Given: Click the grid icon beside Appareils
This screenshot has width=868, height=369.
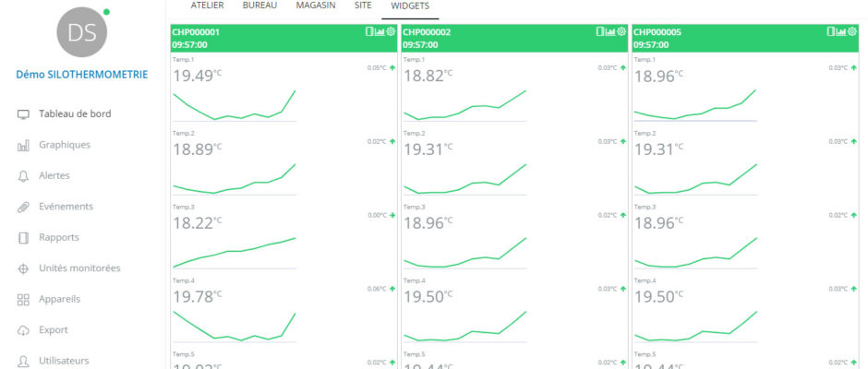Looking at the screenshot, I should [x=23, y=300].
